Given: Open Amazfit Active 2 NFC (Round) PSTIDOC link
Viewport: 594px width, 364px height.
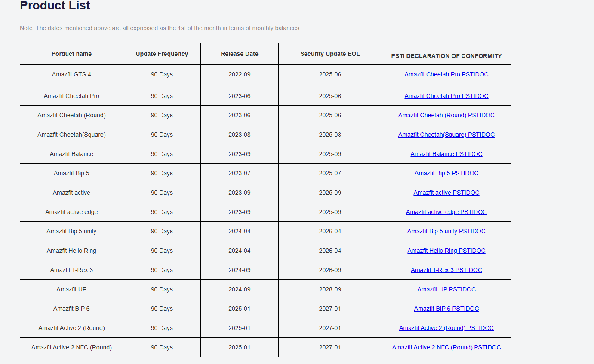Looking at the screenshot, I should point(446,347).
